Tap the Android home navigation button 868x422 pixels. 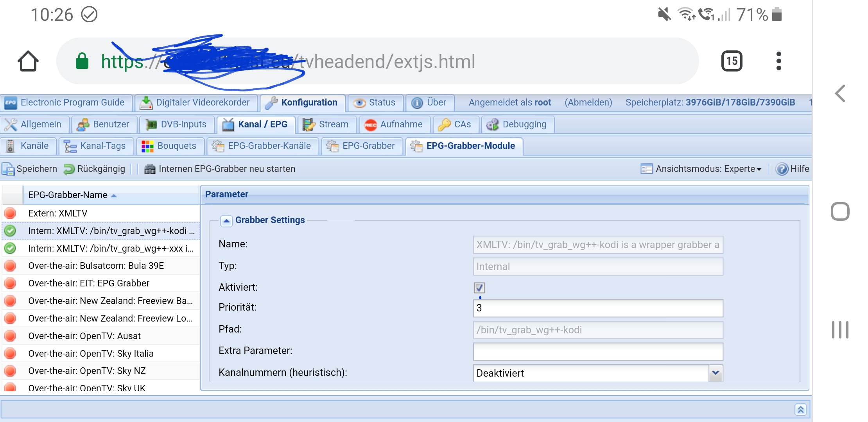coord(840,211)
